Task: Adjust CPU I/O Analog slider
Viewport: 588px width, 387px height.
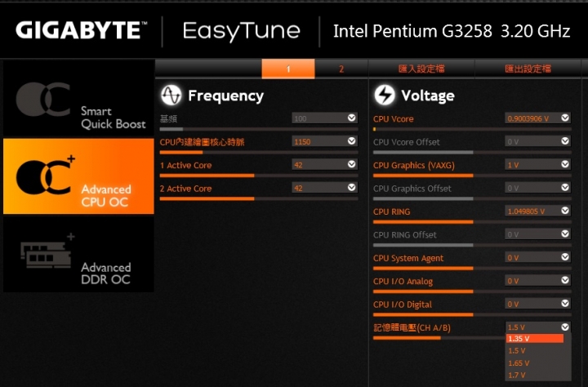Action: 472,291
